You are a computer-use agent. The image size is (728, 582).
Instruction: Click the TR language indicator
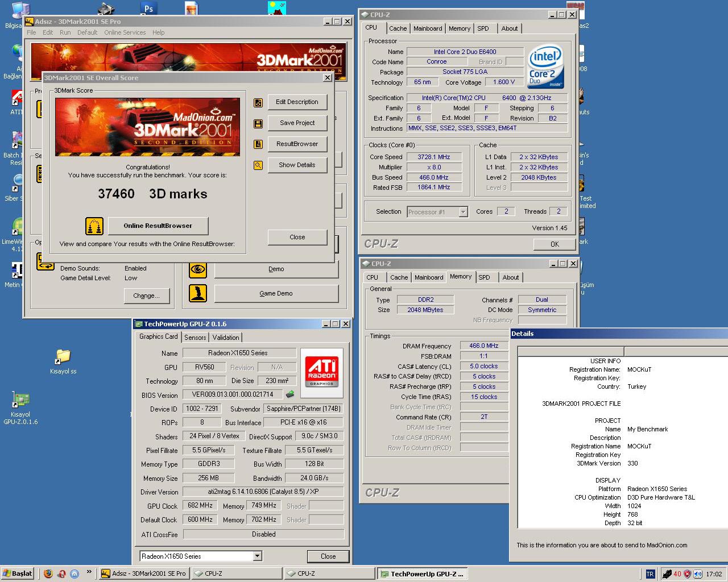(650, 574)
